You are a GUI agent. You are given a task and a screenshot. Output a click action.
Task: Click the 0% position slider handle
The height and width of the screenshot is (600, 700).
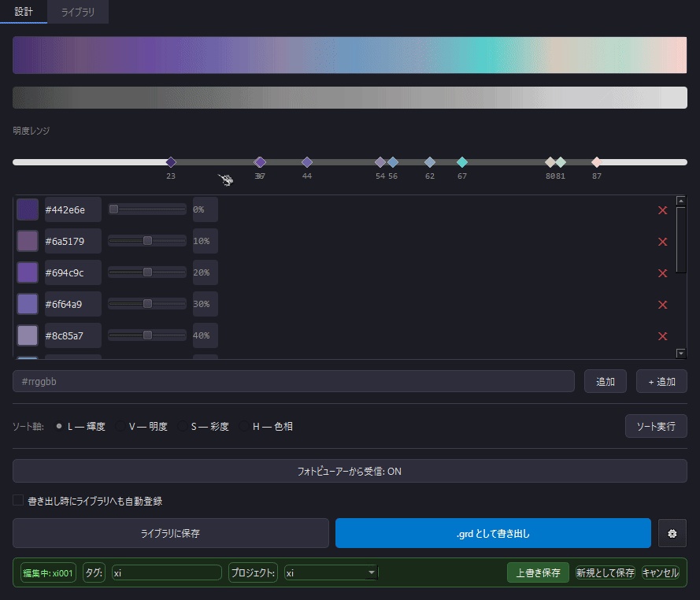pos(114,209)
